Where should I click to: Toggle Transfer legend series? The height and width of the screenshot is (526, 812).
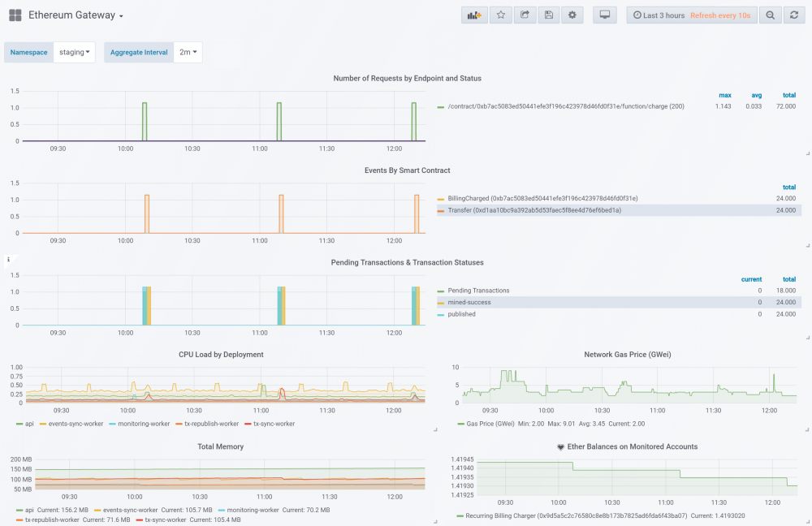coord(534,210)
